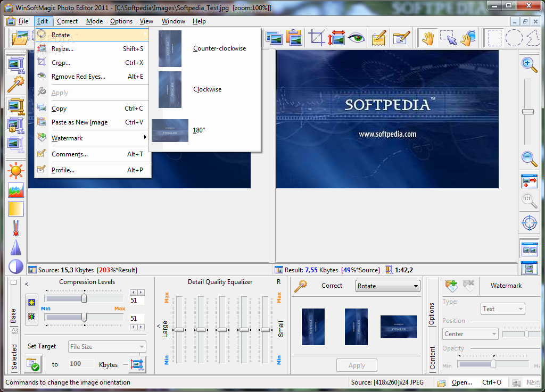The height and width of the screenshot is (392, 545).
Task: Click the upper compression value stepper arrows
Action: pyautogui.click(x=137, y=293)
